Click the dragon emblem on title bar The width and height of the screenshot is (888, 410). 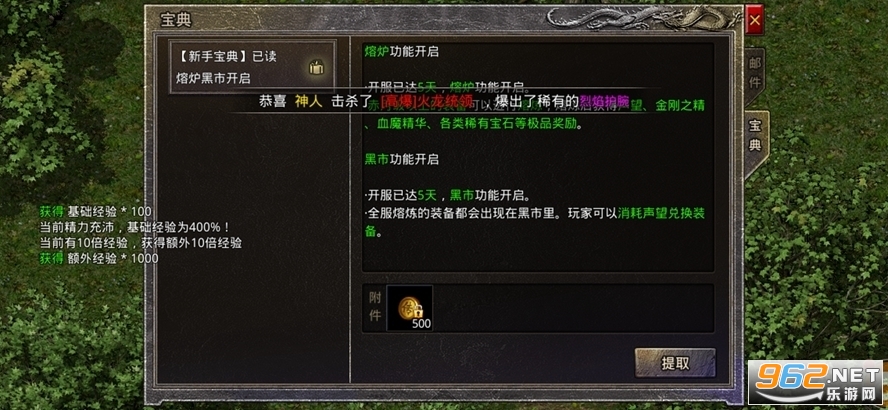(x=643, y=19)
